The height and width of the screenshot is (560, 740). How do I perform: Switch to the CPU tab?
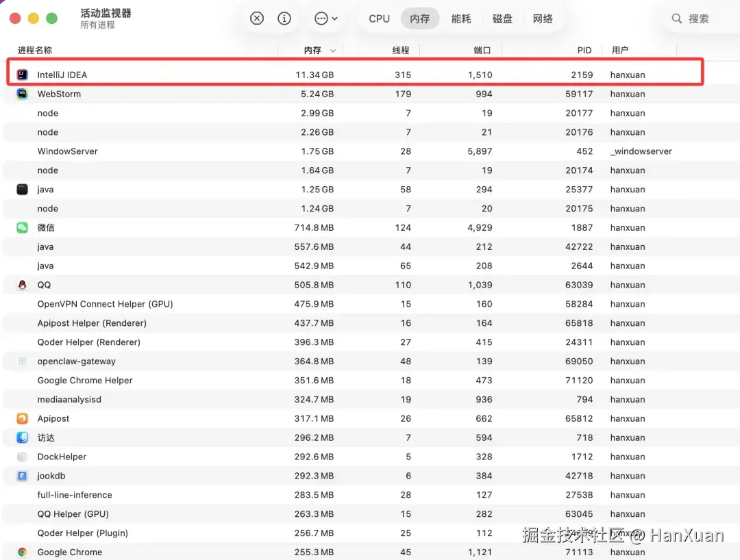380,19
